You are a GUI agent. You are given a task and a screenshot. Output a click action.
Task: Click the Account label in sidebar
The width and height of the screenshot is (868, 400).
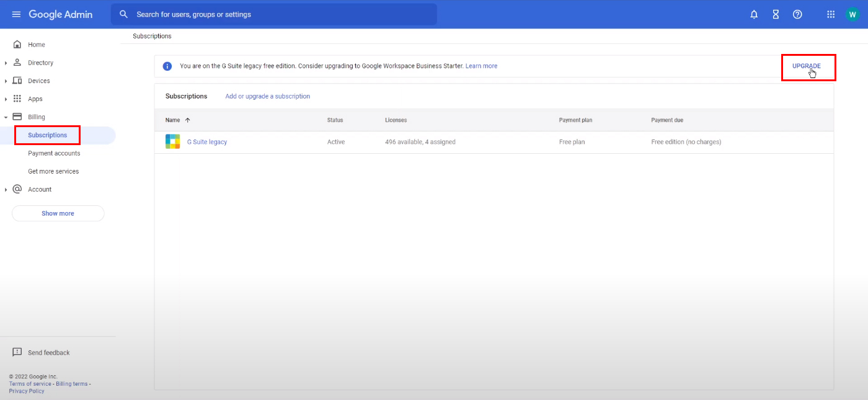pyautogui.click(x=40, y=189)
